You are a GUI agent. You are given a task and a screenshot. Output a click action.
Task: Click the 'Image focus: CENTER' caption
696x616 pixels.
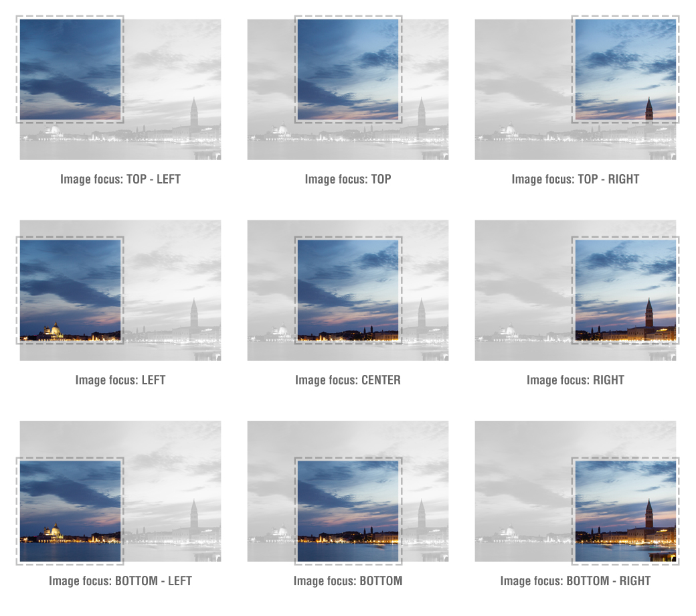click(348, 380)
